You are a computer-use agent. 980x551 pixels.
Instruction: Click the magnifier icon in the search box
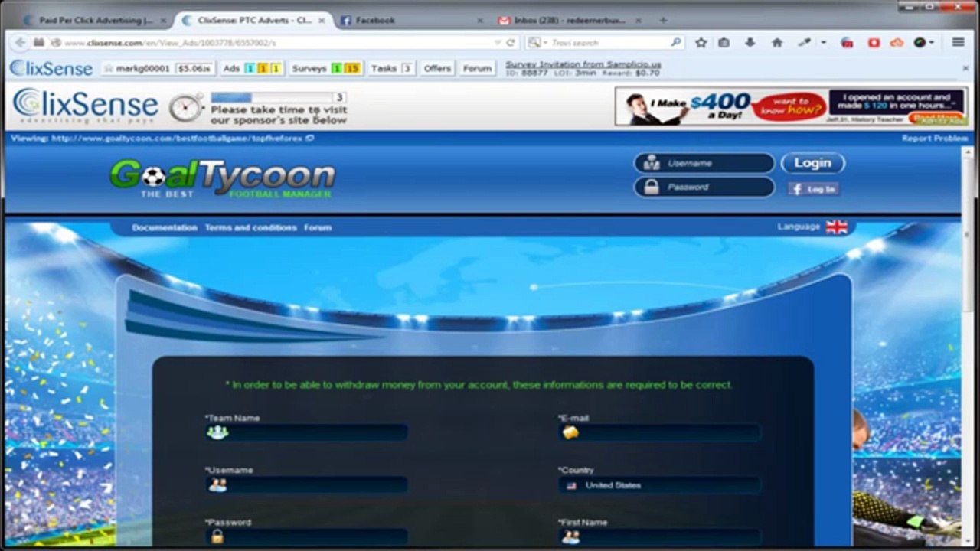tap(676, 43)
